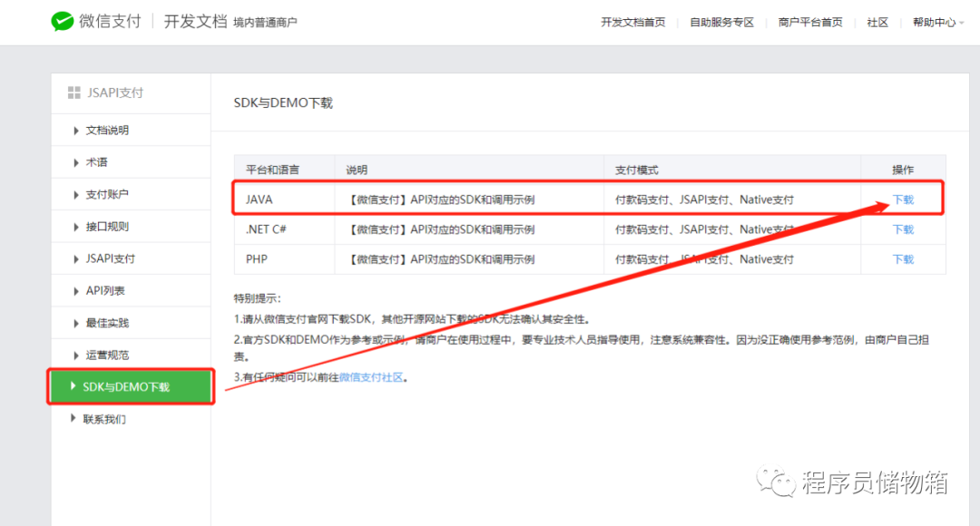
Task: Open 运营规范 sidebar entry
Action: 107,356
